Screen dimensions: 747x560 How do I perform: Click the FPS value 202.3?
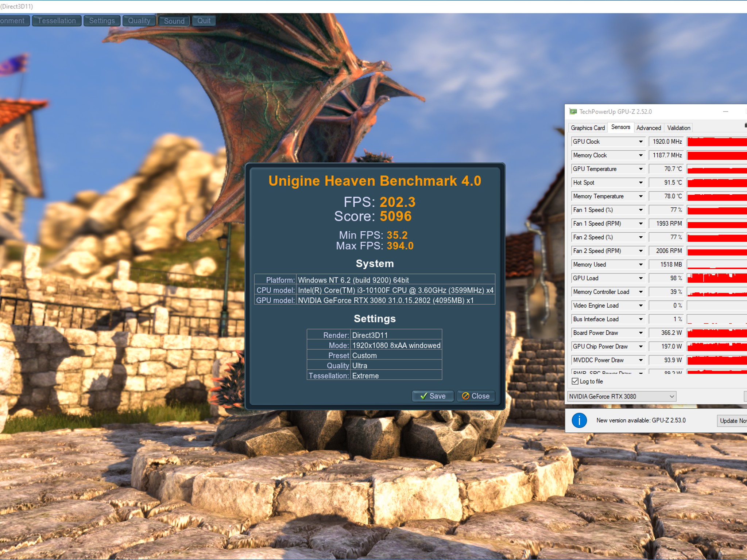398,202
